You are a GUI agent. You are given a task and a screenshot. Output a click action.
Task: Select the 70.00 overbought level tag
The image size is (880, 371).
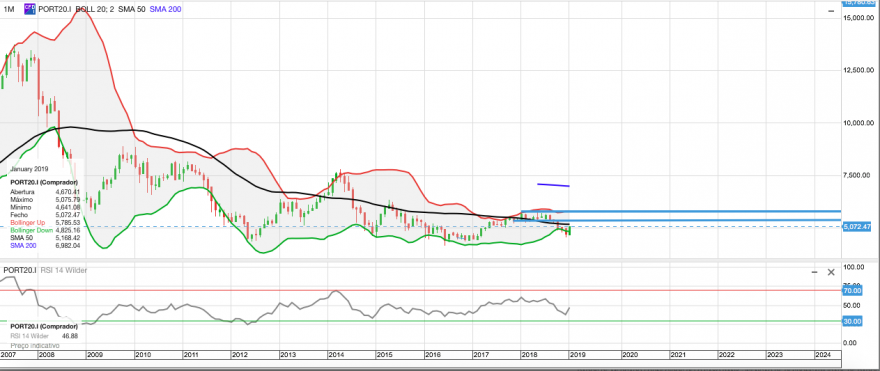pyautogui.click(x=852, y=291)
